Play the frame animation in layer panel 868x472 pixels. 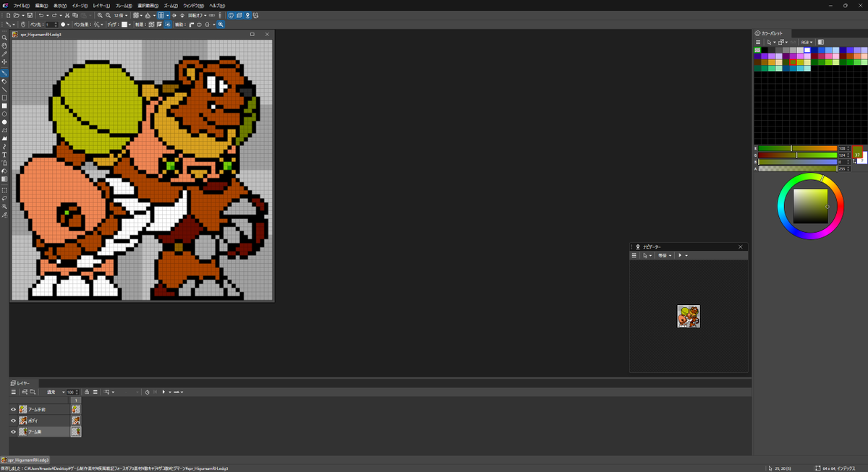[x=163, y=392]
